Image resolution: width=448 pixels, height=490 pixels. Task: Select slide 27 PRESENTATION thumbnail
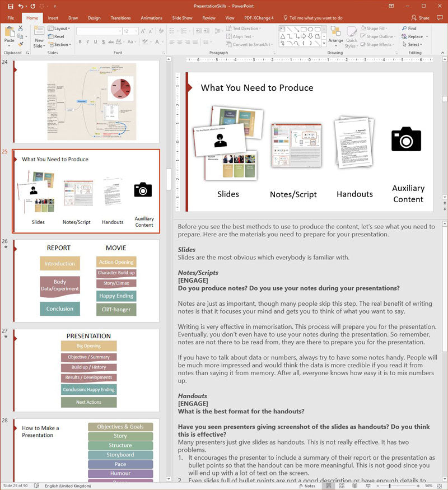[86, 370]
